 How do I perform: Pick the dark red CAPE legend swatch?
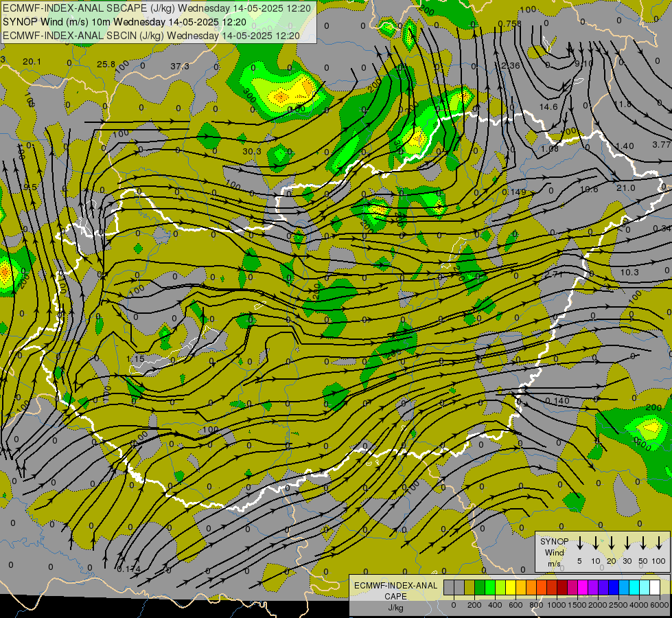tap(562, 588)
